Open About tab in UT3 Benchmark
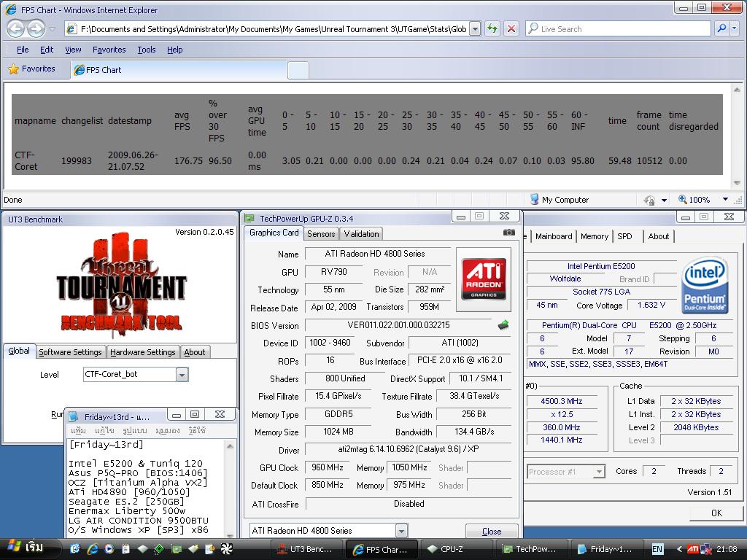This screenshot has width=747, height=560. (194, 352)
